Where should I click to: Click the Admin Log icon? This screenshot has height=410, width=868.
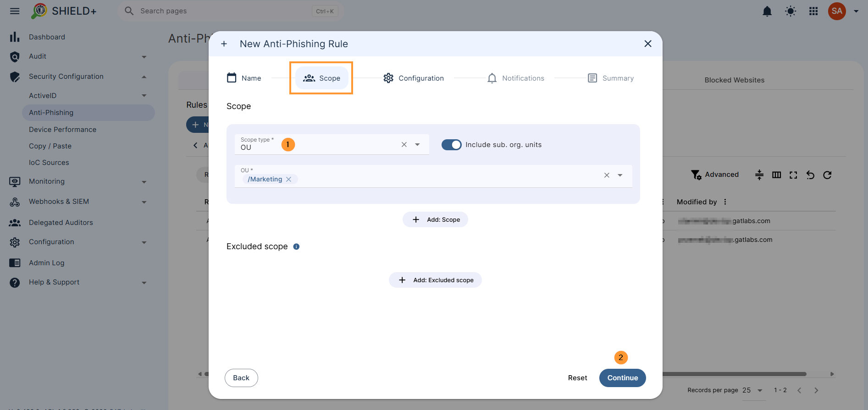tap(15, 263)
